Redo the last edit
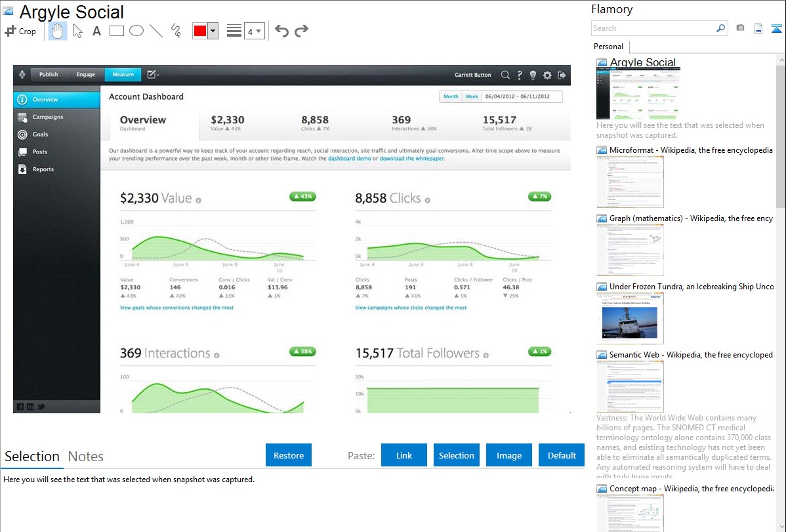This screenshot has height=532, width=786. tap(301, 31)
